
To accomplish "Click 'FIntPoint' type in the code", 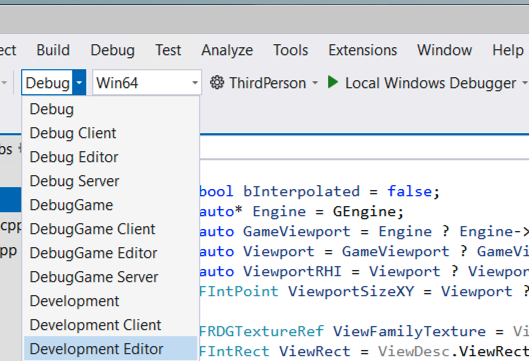I will (x=239, y=291).
